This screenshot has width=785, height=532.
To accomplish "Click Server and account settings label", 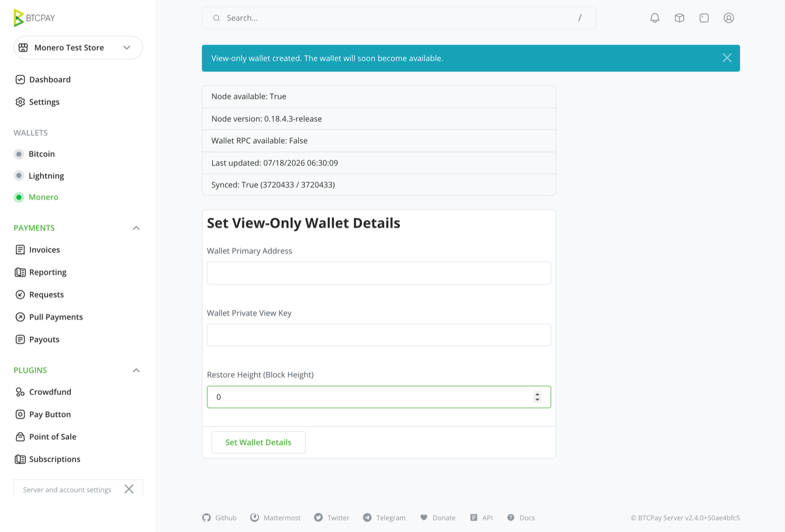I will click(x=67, y=490).
